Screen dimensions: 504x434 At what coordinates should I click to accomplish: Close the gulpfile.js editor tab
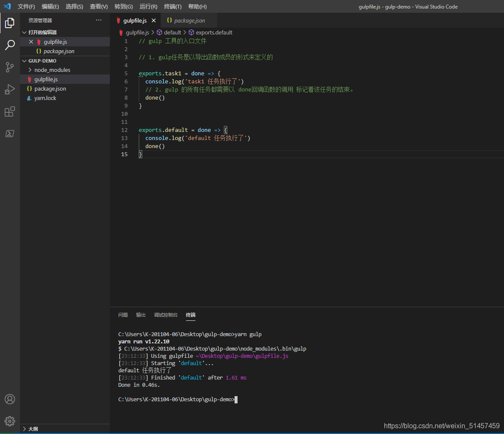click(154, 20)
